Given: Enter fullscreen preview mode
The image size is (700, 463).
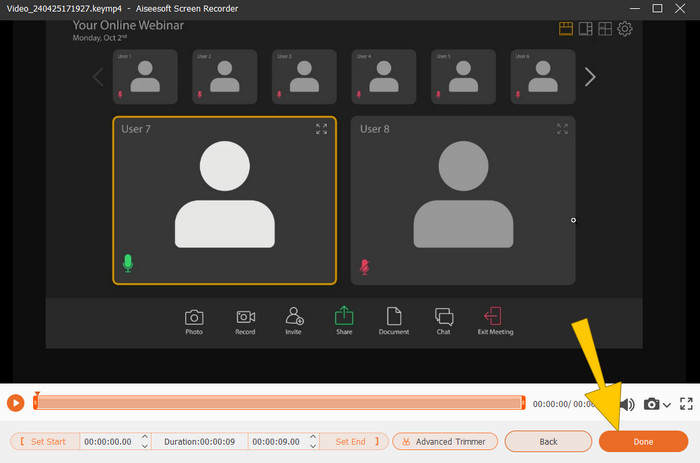Looking at the screenshot, I should pyautogui.click(x=686, y=404).
